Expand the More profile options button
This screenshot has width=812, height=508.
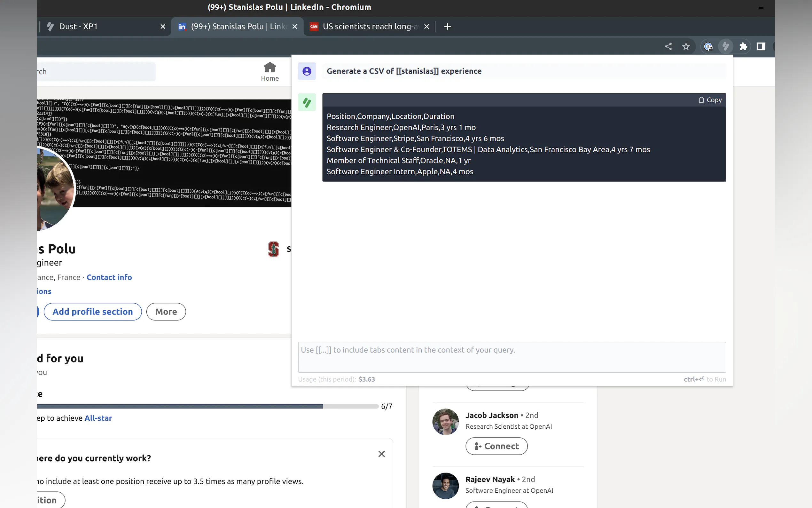click(166, 312)
